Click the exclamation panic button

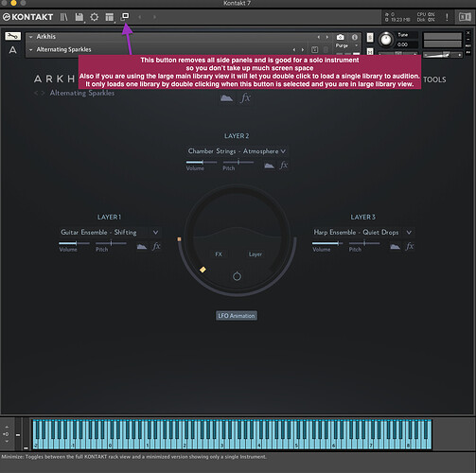(447, 17)
